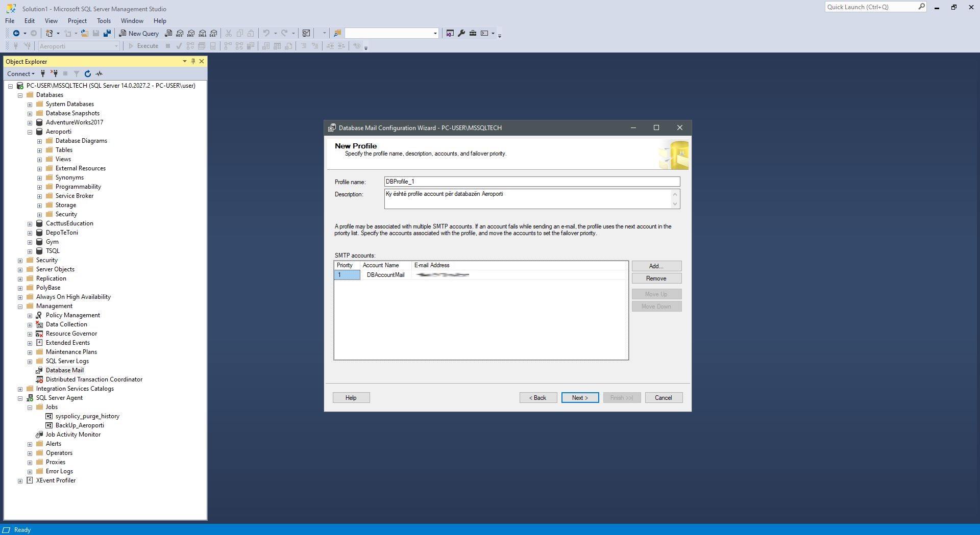Click the Quick Launch search box

(875, 7)
